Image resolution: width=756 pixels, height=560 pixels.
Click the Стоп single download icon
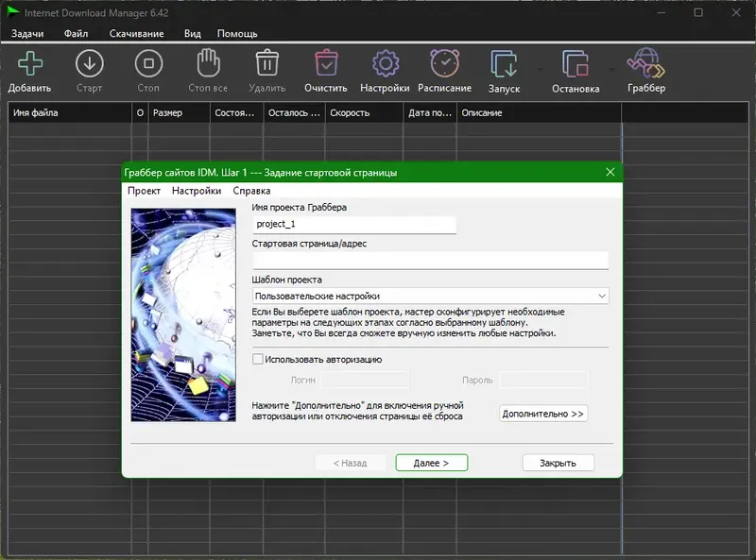click(x=148, y=68)
